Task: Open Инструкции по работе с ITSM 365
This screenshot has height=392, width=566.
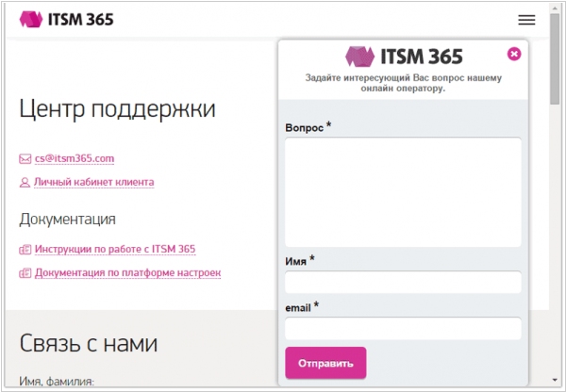Action: tap(115, 251)
